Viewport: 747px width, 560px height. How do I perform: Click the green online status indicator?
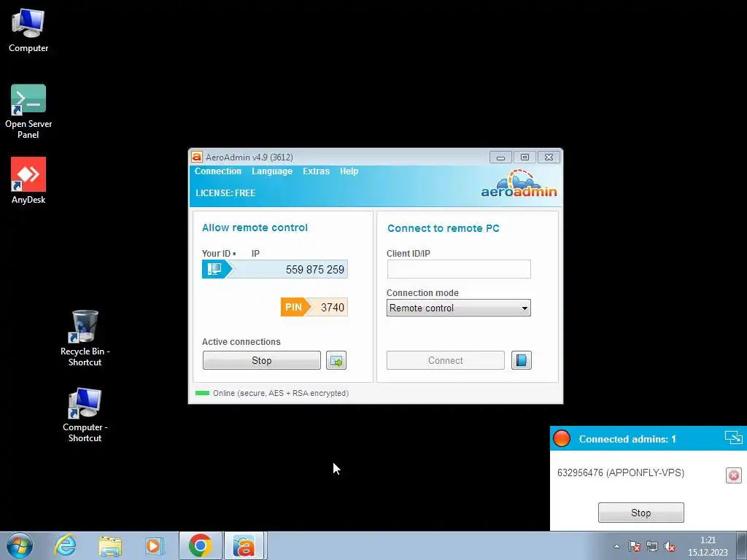point(203,393)
